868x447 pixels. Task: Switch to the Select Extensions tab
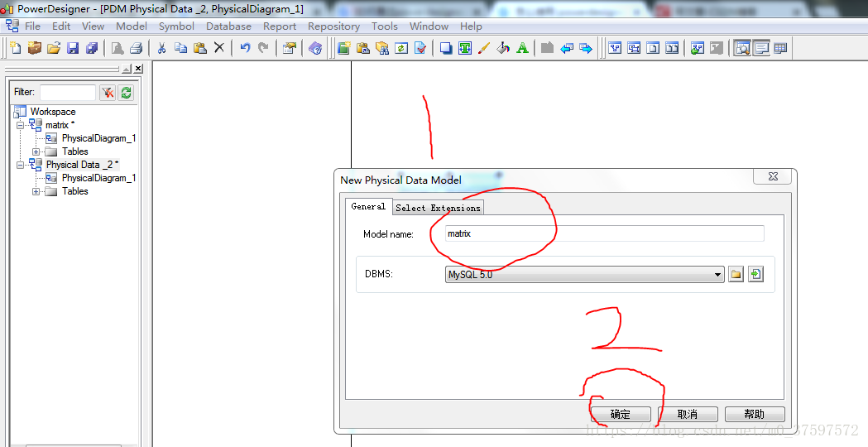[438, 208]
